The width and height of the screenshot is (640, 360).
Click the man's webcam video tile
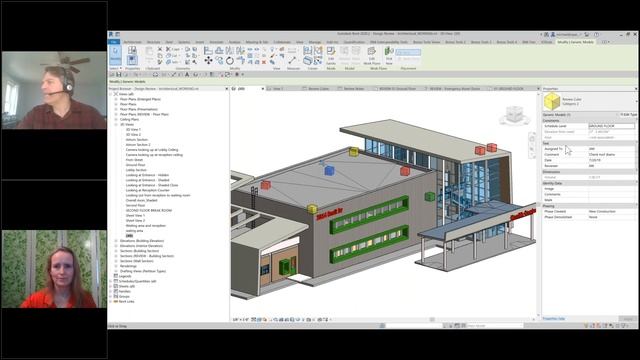[54, 90]
